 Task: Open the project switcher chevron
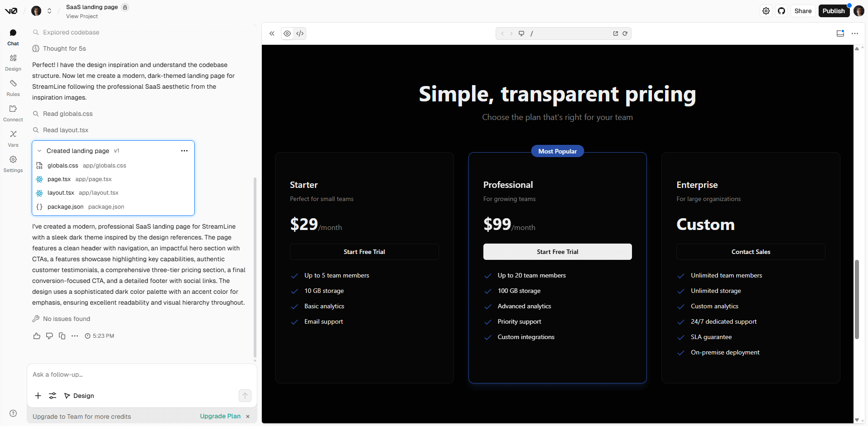pos(49,11)
